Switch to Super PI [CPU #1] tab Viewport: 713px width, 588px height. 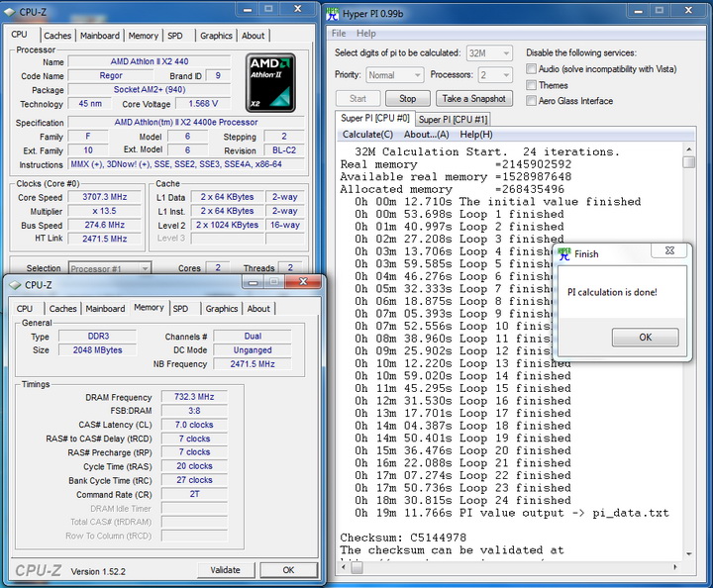(453, 120)
